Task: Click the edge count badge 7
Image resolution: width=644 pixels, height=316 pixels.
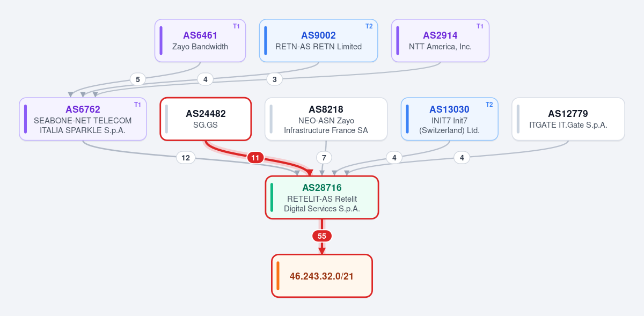Action: pos(324,158)
